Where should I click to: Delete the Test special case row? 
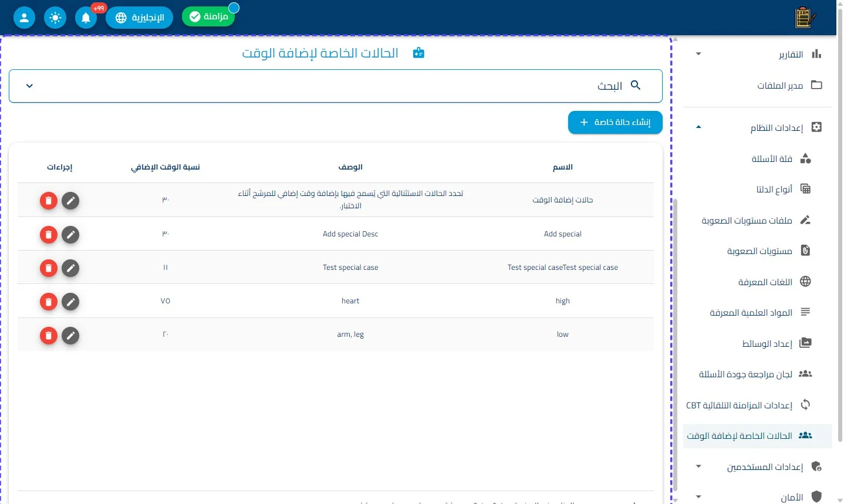49,268
